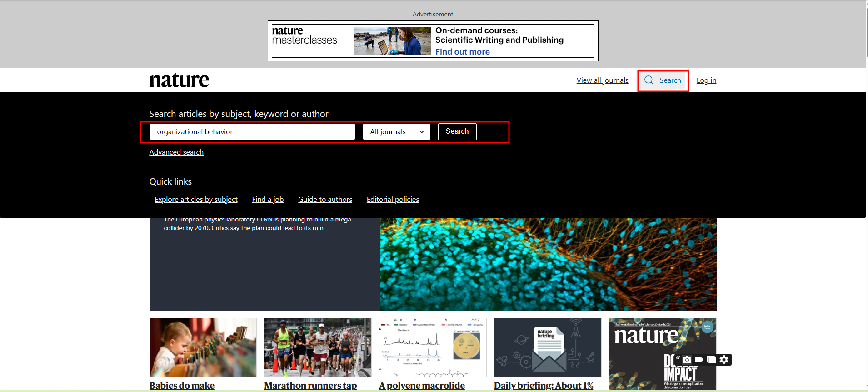This screenshot has width=868, height=392.
Task: Visit the Editorial policies quick link
Action: 393,200
